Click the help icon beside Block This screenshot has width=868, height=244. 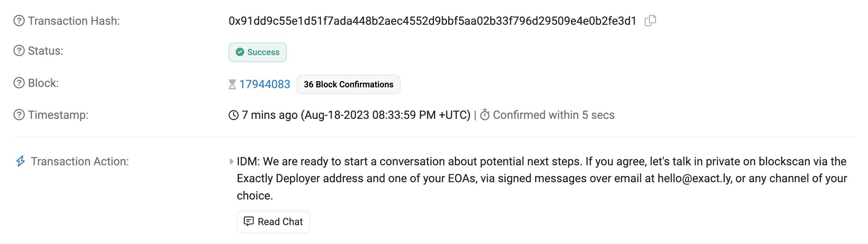(19, 83)
